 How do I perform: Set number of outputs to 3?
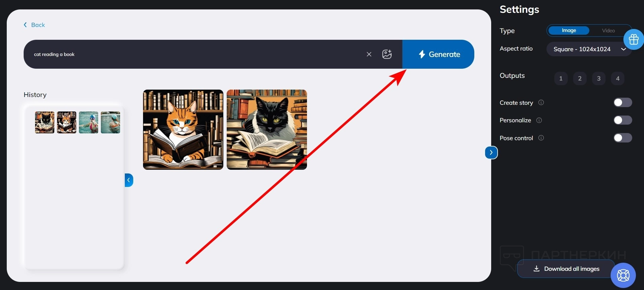click(x=599, y=78)
